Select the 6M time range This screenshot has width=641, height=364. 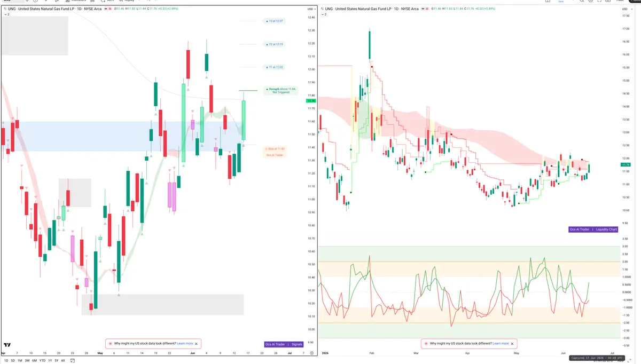point(35,361)
